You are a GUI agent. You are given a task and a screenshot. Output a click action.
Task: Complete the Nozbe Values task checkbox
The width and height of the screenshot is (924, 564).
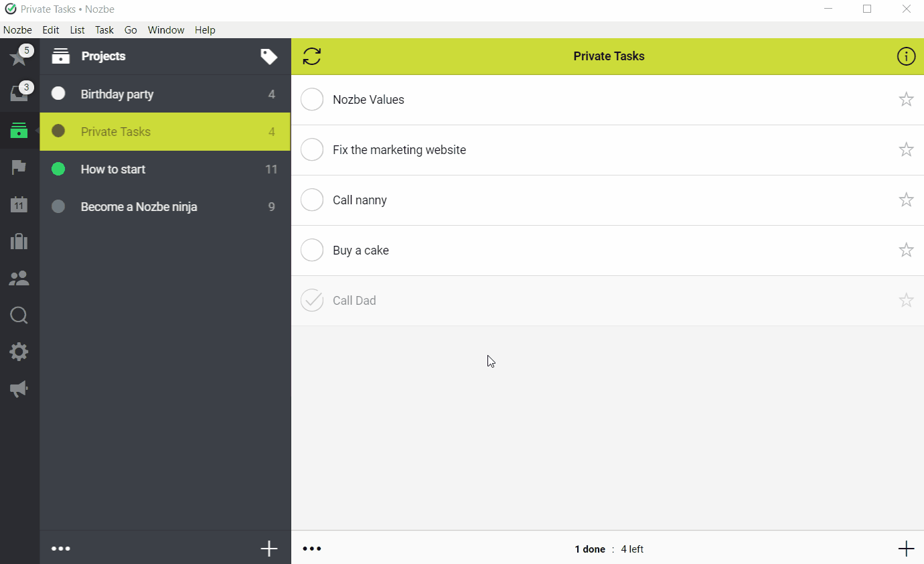(x=312, y=100)
